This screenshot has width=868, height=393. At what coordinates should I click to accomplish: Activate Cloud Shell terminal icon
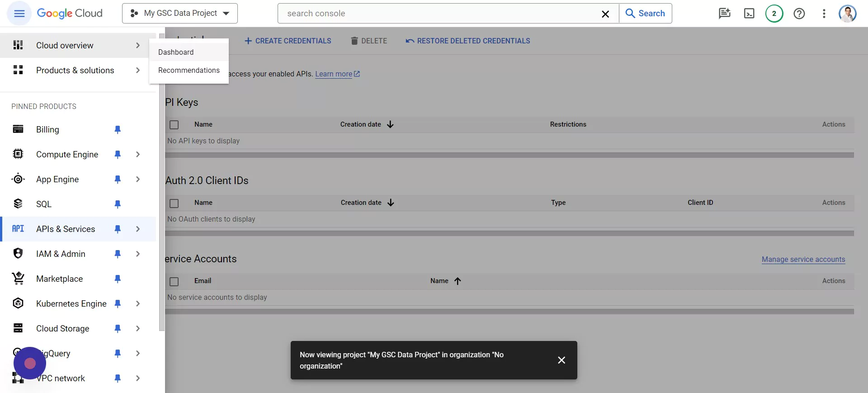click(x=749, y=14)
